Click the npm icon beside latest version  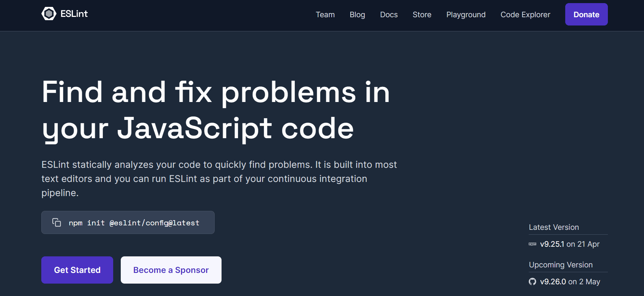pos(532,244)
